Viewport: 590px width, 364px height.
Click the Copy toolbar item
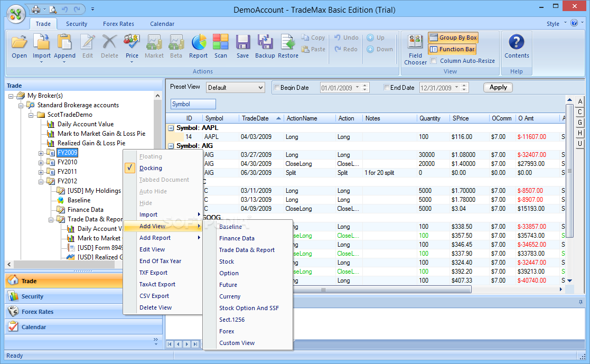pos(313,38)
